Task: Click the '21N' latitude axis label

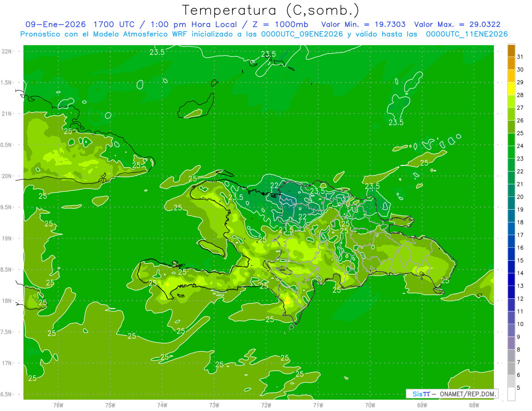Action: point(7,114)
